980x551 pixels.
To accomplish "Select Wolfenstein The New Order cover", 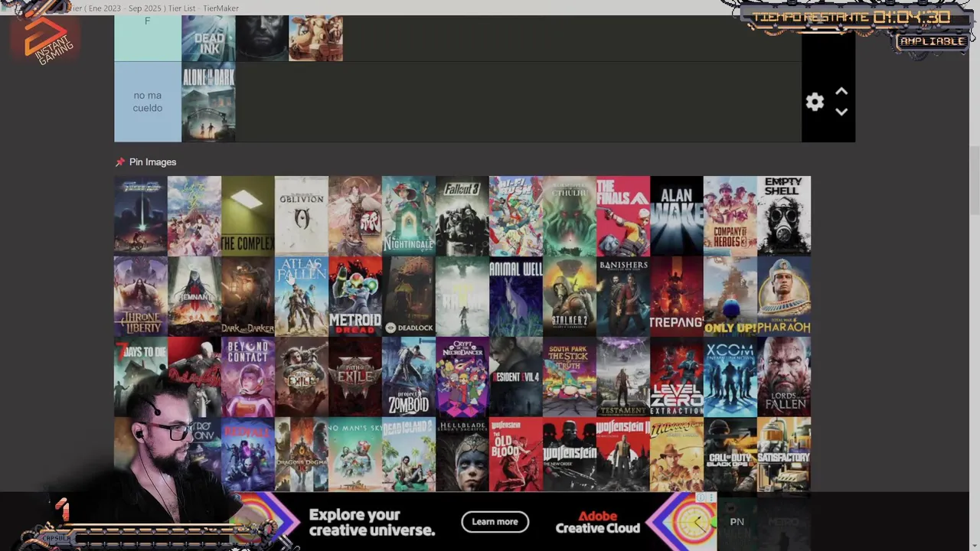I will tap(570, 455).
